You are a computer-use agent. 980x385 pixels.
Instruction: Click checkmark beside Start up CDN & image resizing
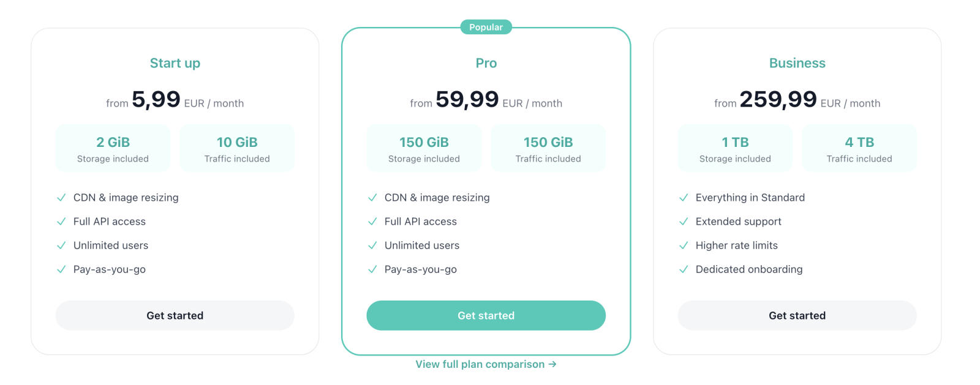click(61, 198)
